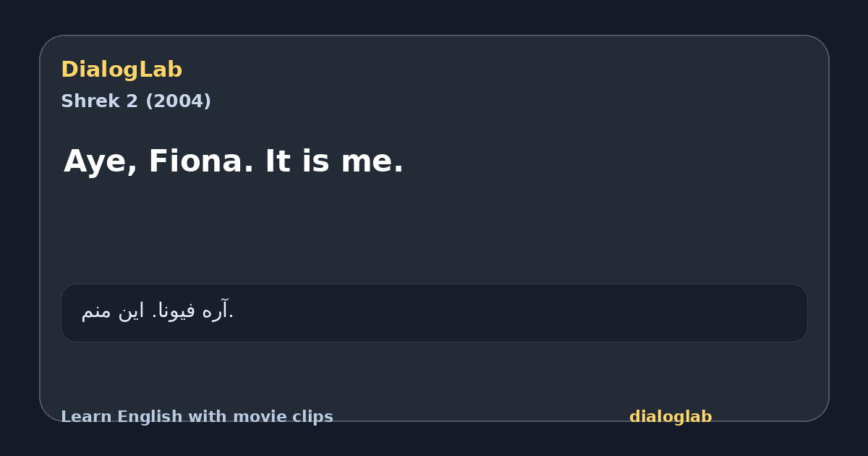
Task: Tap the Persian word "آره" in translation
Action: coord(216,311)
